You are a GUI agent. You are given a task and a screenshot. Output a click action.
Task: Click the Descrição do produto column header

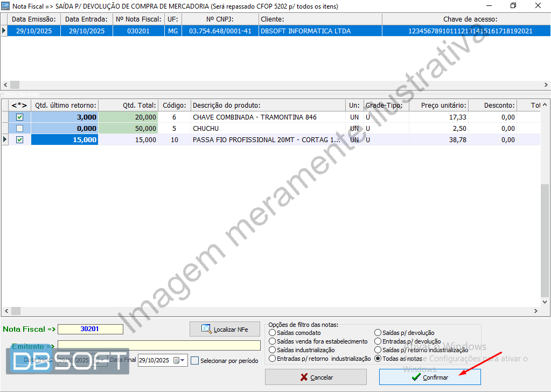[x=268, y=106]
